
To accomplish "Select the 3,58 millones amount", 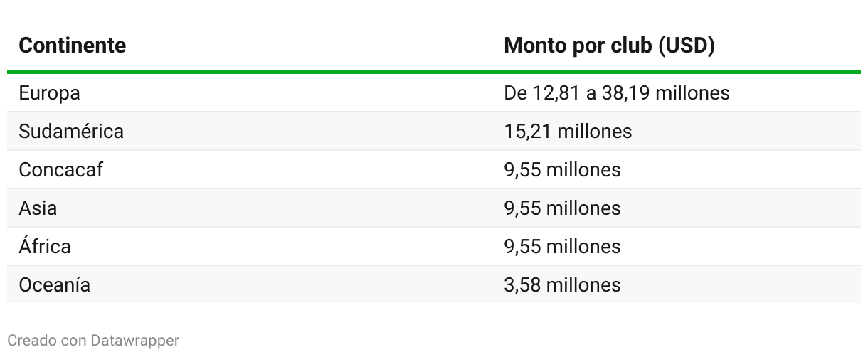I will coord(562,285).
